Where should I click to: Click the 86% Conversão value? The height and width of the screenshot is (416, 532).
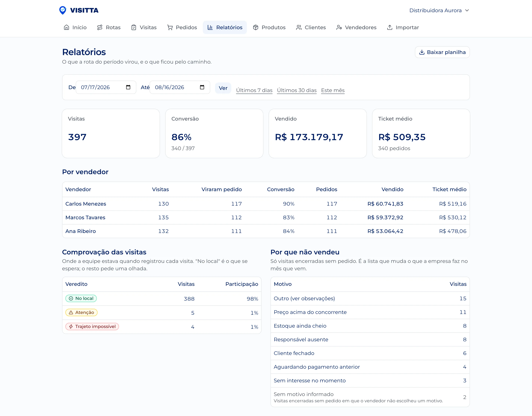click(181, 137)
